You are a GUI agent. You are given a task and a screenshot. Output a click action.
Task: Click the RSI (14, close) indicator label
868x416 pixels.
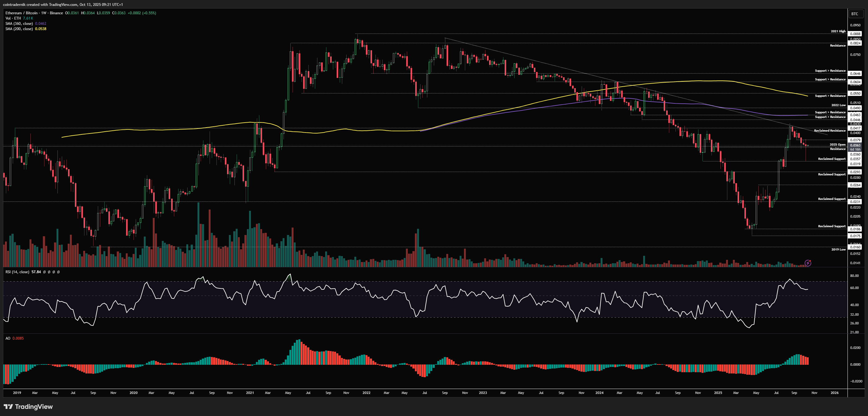click(17, 272)
